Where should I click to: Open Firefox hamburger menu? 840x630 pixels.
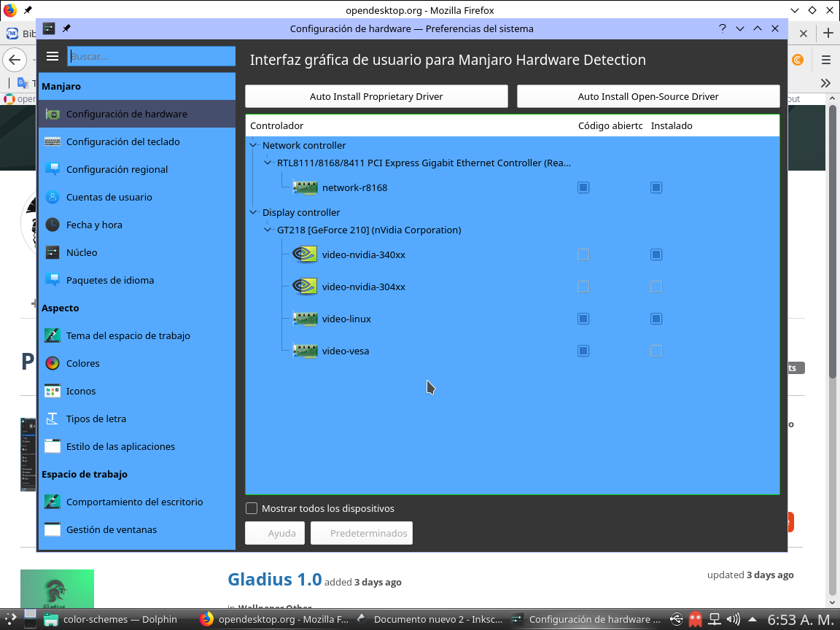[826, 60]
